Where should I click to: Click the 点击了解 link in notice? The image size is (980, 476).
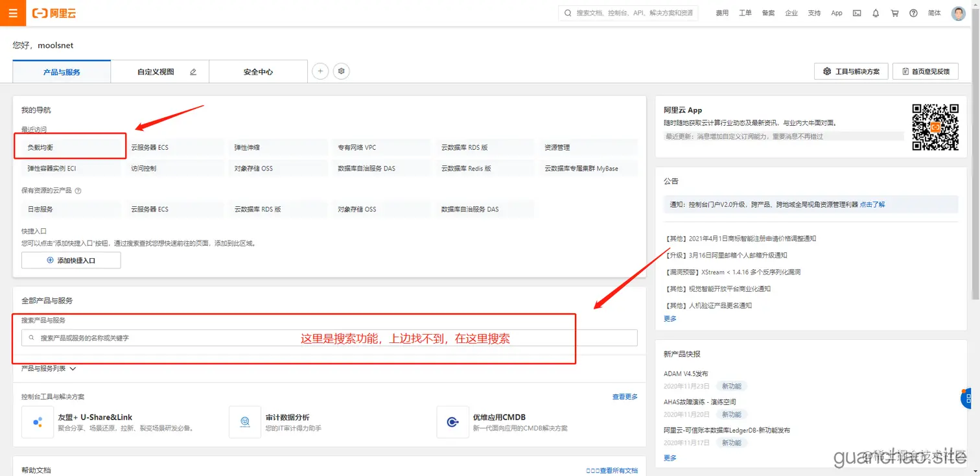(x=872, y=204)
